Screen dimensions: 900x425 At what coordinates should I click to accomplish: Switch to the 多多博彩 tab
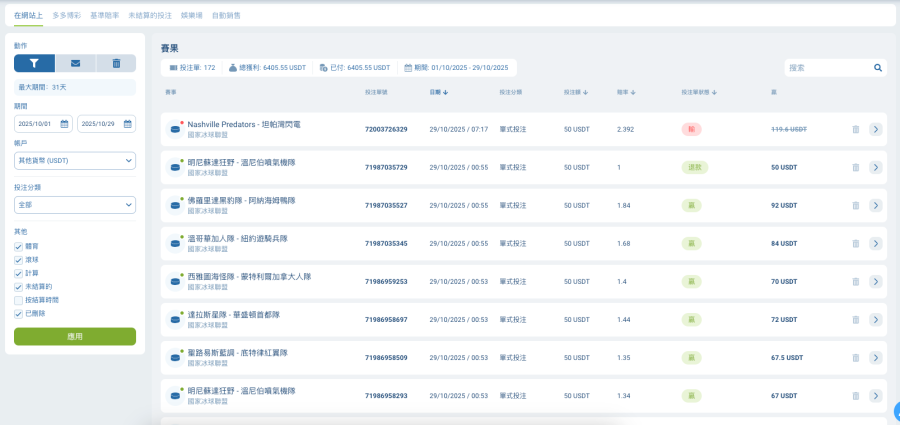click(x=67, y=16)
